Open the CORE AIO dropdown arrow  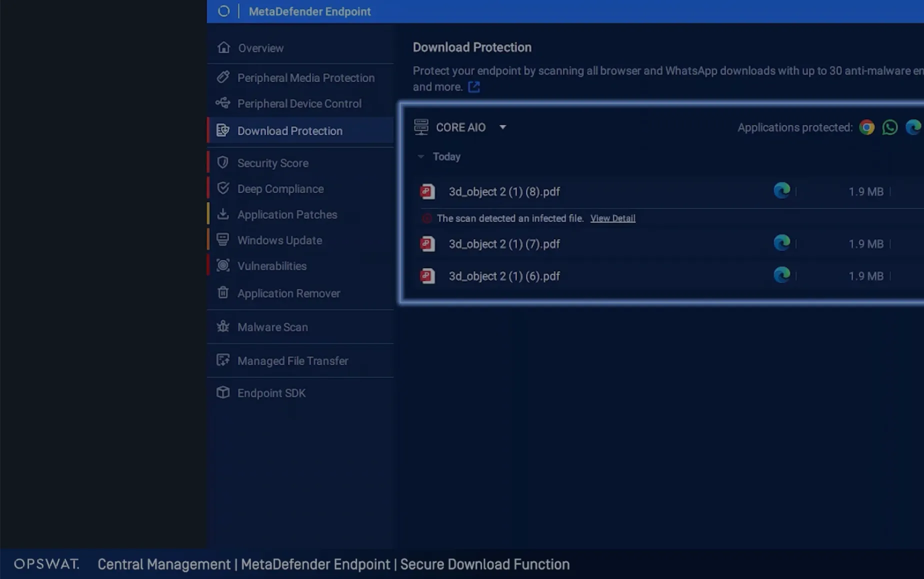pos(503,127)
